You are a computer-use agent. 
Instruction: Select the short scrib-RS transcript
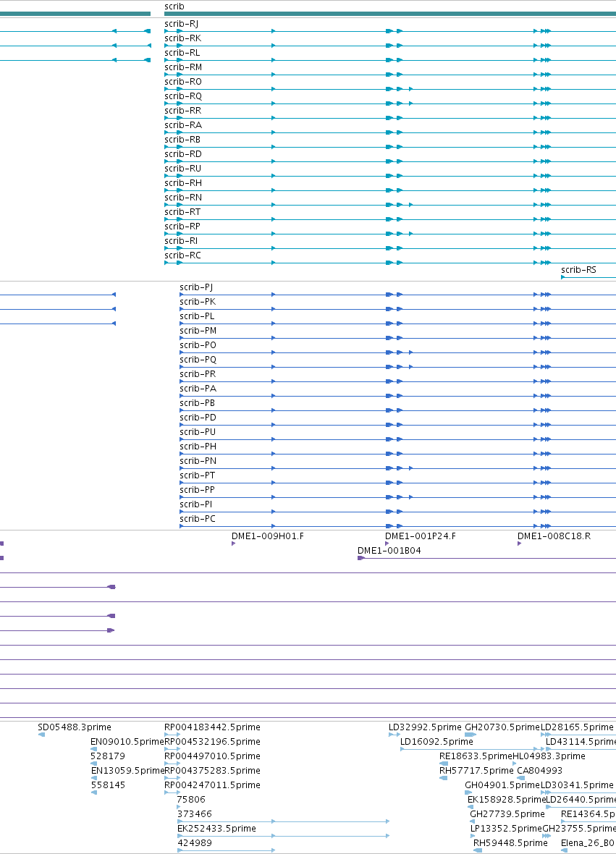[x=578, y=270]
